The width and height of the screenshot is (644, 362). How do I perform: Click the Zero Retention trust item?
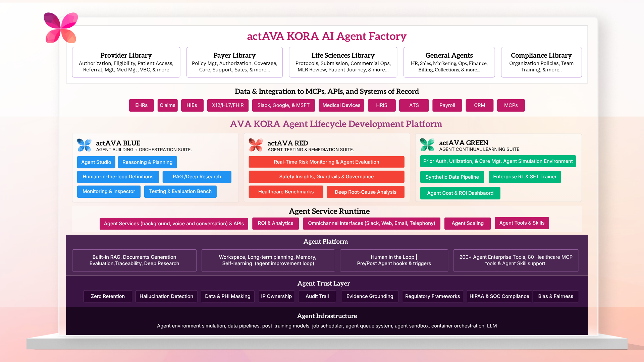coord(108,296)
